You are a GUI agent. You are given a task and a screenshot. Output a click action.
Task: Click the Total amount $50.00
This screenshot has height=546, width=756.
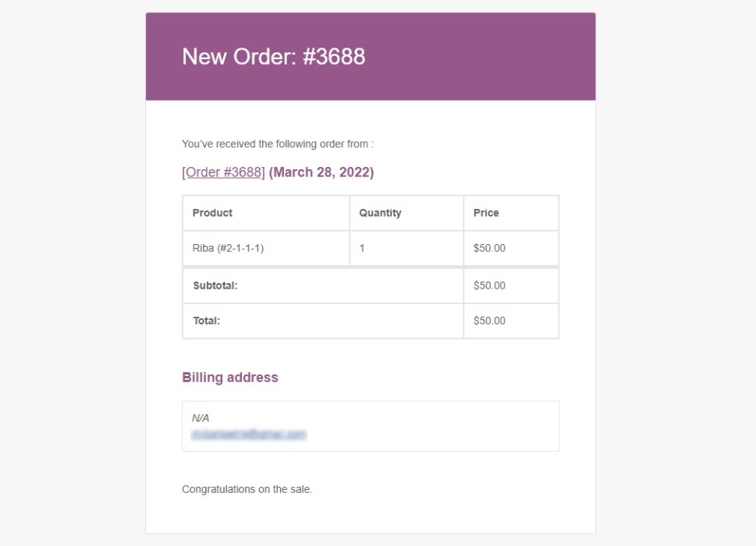point(489,321)
